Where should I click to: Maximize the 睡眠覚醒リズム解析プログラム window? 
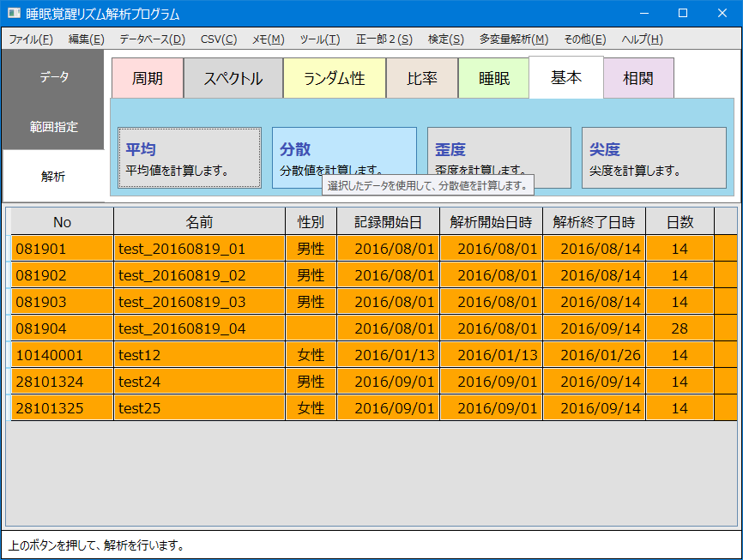(x=683, y=13)
